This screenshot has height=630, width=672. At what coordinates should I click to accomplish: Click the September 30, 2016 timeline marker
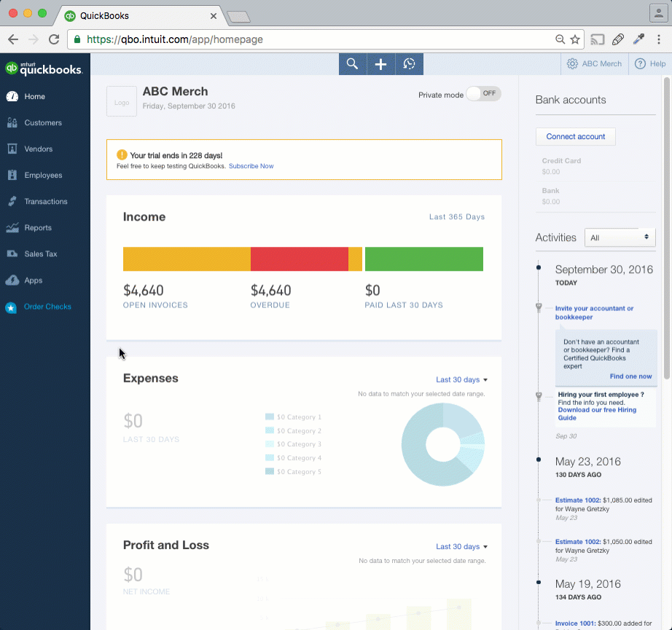(x=539, y=268)
